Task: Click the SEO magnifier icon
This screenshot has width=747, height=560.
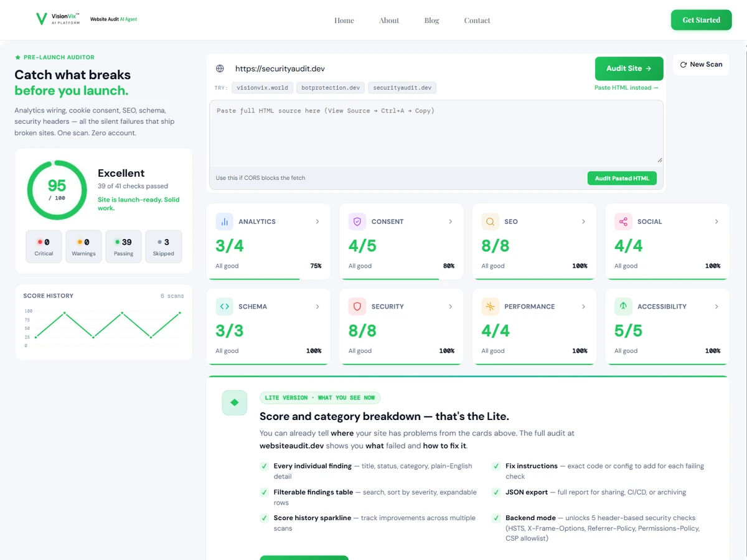Action: tap(491, 222)
